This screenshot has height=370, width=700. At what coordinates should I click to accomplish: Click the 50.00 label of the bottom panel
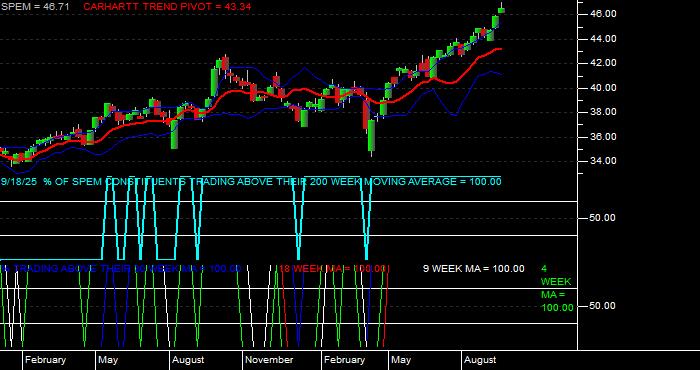603,306
